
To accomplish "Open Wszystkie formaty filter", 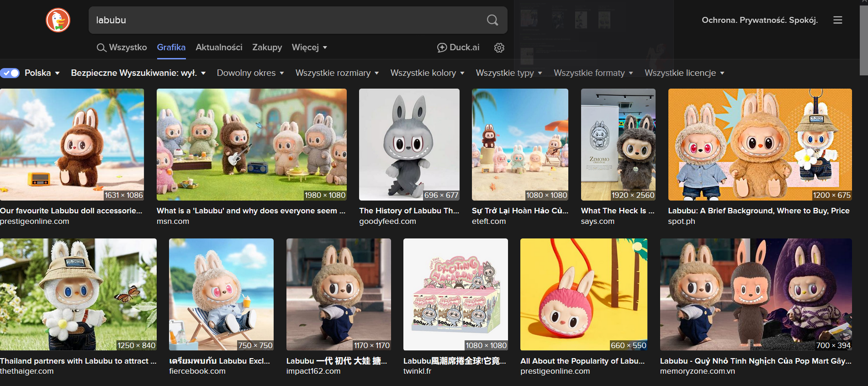I will coord(593,73).
